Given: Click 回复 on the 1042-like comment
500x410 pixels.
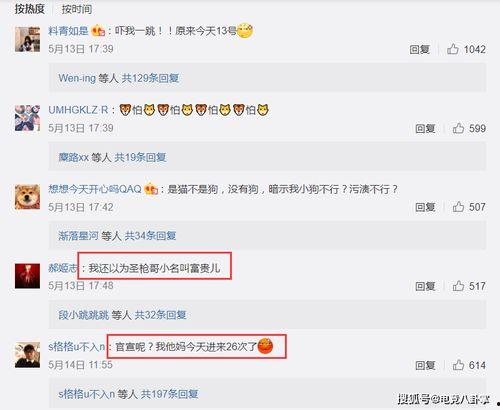Looking at the screenshot, I should point(419,50).
